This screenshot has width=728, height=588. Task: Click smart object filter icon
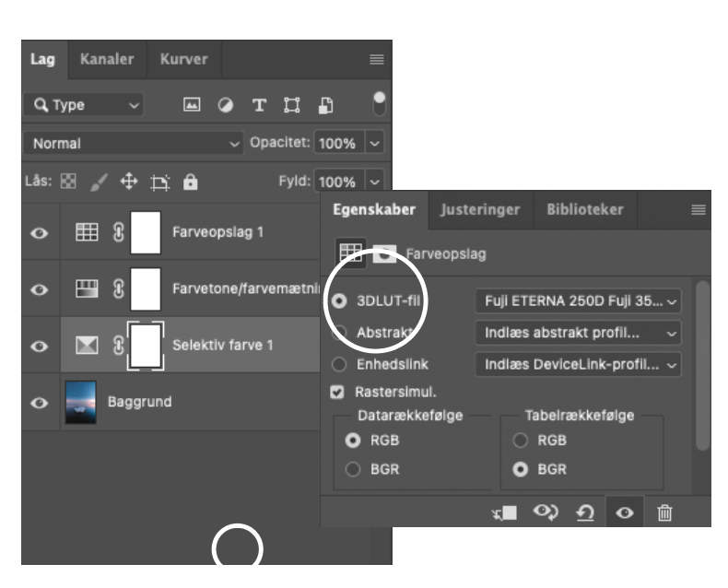(x=325, y=105)
